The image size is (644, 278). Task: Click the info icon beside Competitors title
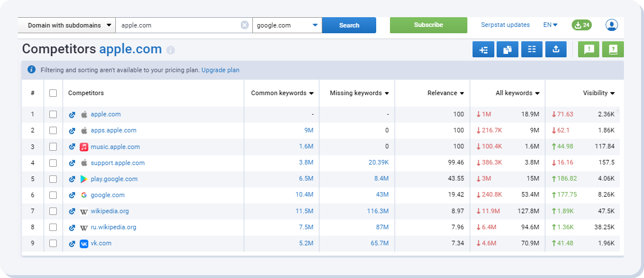(170, 50)
